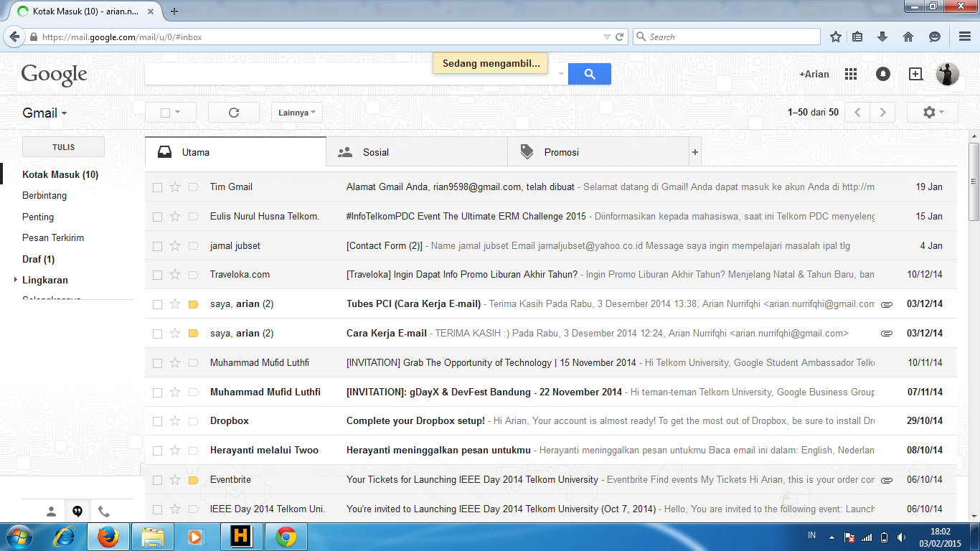The height and width of the screenshot is (551, 980).
Task: Open Hangouts conversations icon
Action: (x=77, y=512)
